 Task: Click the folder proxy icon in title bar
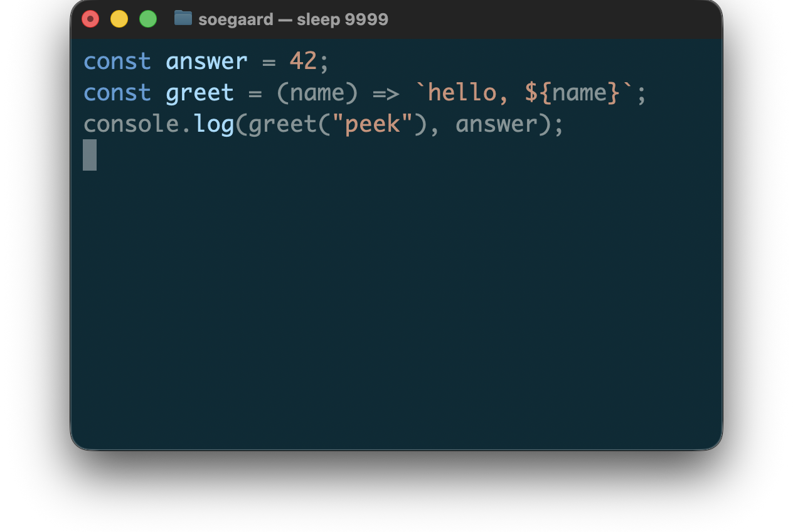coord(183,18)
